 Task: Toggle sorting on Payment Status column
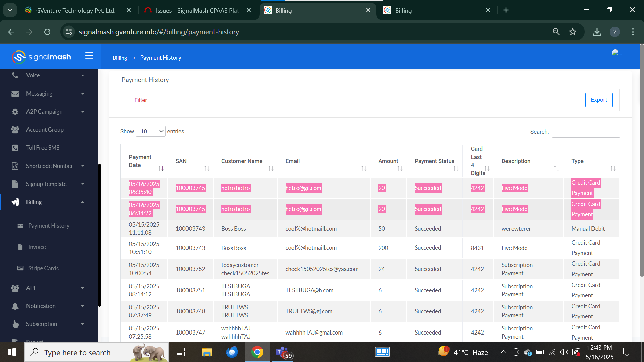pos(456,168)
